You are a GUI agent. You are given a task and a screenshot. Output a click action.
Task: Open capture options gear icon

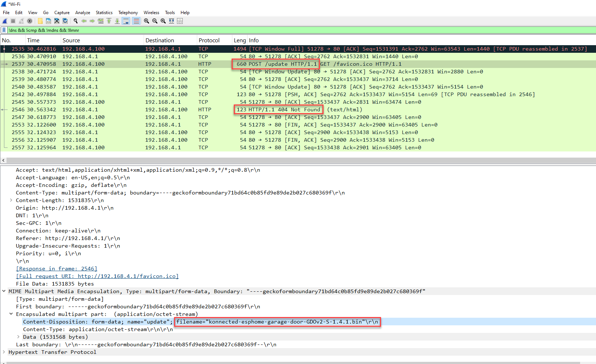point(30,21)
